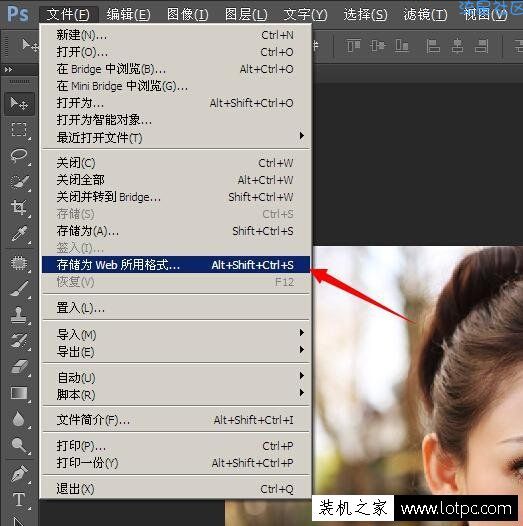
Task: Choose 打开为... menu entry
Action: click(175, 103)
